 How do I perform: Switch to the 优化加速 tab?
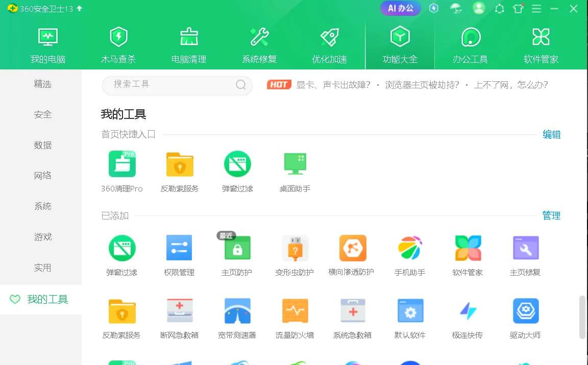329,43
